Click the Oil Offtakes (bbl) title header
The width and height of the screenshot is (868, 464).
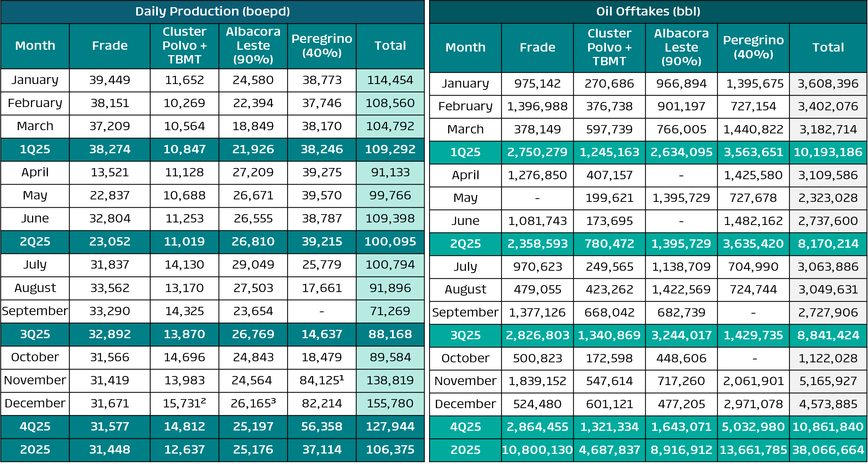click(648, 12)
